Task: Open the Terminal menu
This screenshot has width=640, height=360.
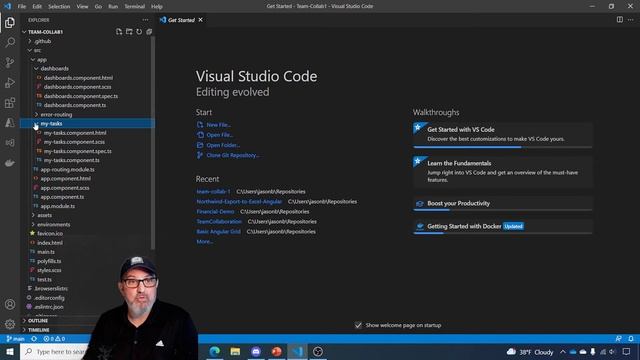Action: point(135,7)
